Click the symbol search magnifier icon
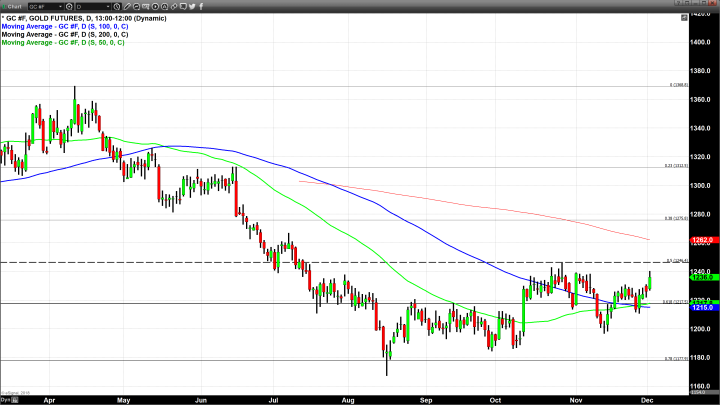The height and width of the screenshot is (405, 720). click(69, 7)
